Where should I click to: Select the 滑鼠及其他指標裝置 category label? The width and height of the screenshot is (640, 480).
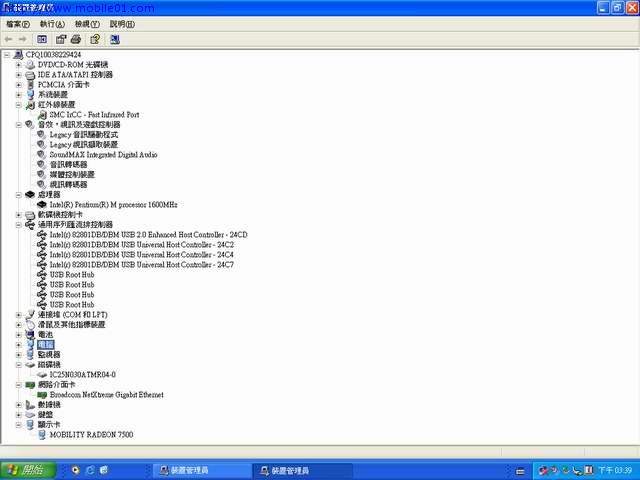[x=71, y=324]
